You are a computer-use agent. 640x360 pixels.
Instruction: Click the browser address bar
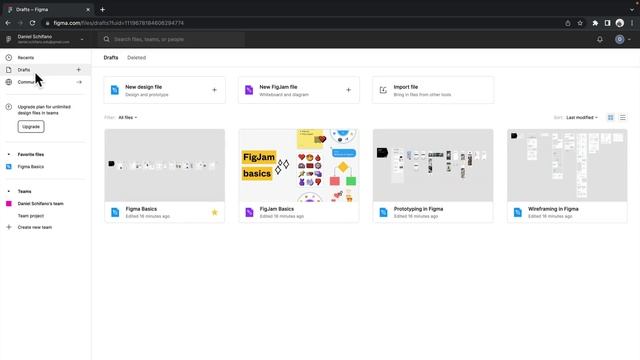[302, 23]
